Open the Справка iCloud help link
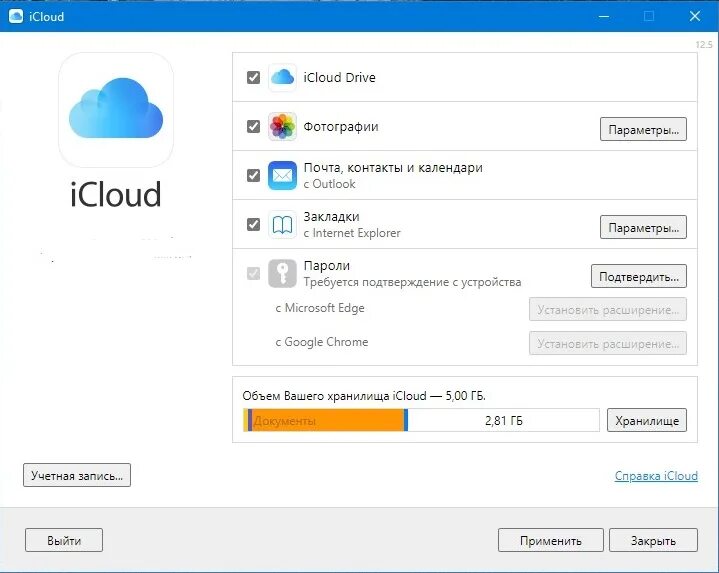The height and width of the screenshot is (573, 719). pyautogui.click(x=656, y=476)
